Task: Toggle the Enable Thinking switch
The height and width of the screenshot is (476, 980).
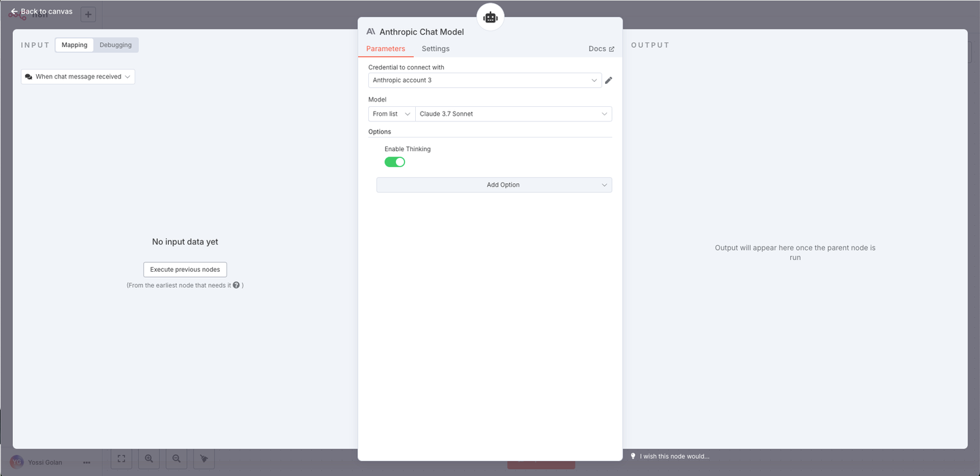Action: click(x=395, y=162)
